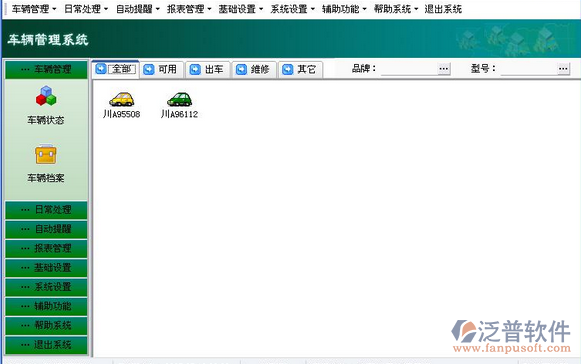Expand the 自动提醒 sidebar section

tap(46, 229)
